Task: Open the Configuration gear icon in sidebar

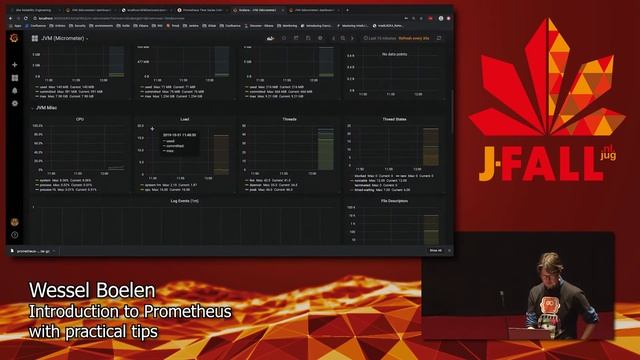Action: click(x=15, y=104)
